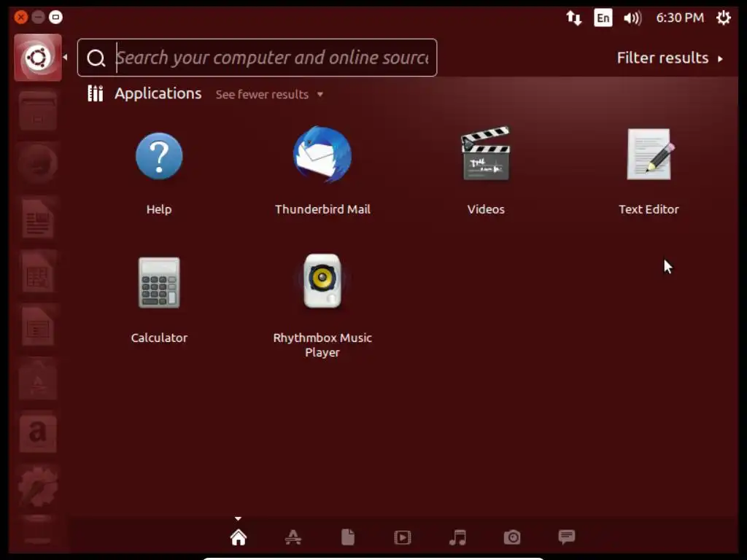This screenshot has width=747, height=560.
Task: Click the Ubuntu Dash launcher button
Action: click(38, 58)
